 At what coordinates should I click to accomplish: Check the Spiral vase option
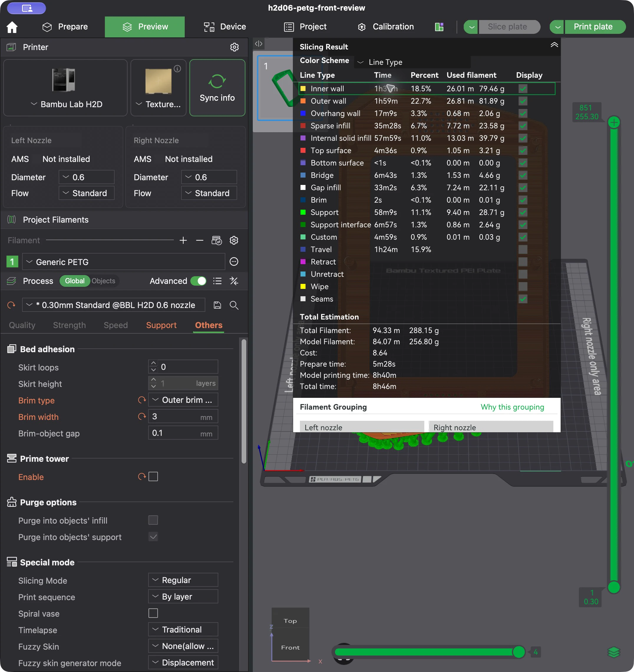point(153,613)
